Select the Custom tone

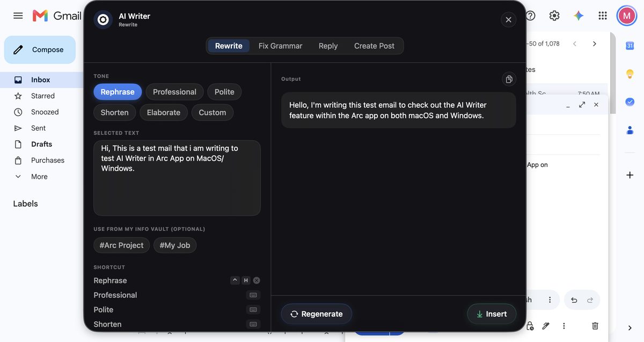pos(213,112)
